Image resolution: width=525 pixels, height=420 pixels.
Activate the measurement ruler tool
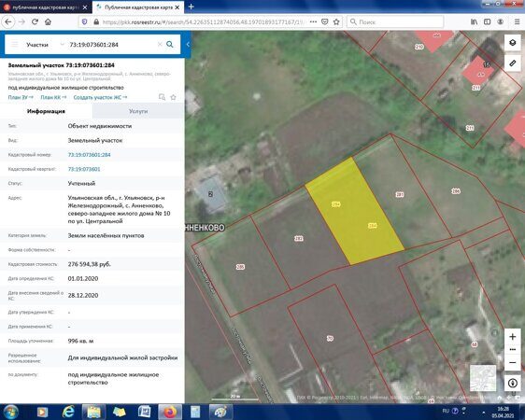[512, 63]
